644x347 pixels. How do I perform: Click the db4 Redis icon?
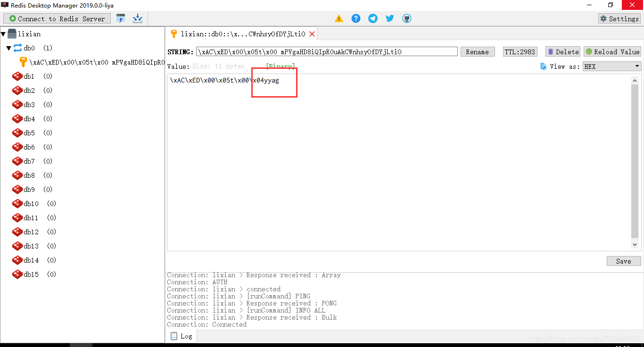click(x=17, y=119)
